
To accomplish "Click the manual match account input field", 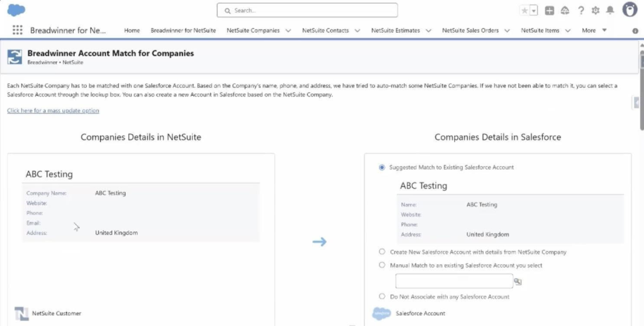I will tap(453, 281).
